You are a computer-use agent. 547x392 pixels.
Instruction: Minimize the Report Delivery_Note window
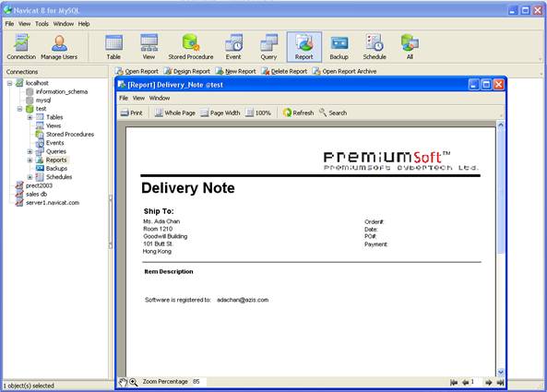474,85
